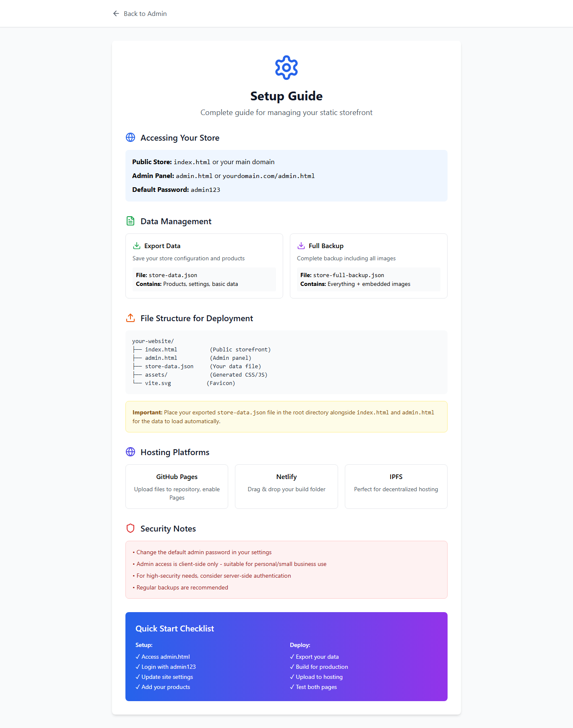Select the IPFS hosting card
Screen dimensions: 573x728
pyautogui.click(x=396, y=487)
